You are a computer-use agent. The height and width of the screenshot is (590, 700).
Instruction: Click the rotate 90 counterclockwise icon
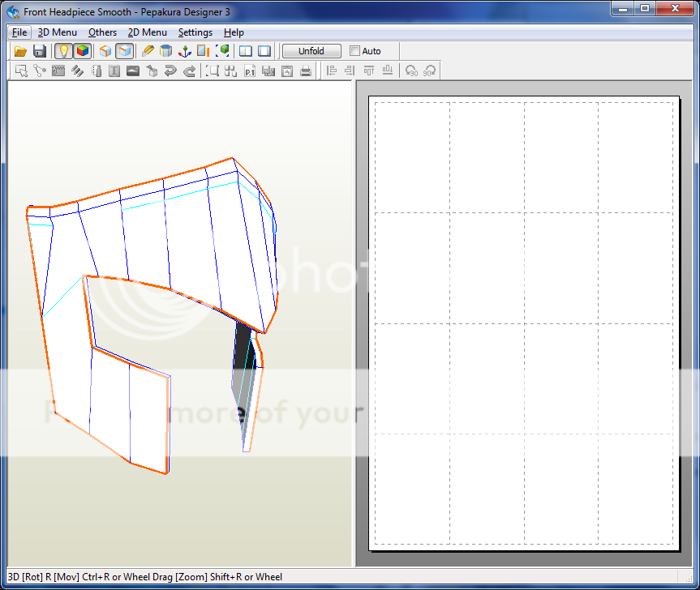411,71
